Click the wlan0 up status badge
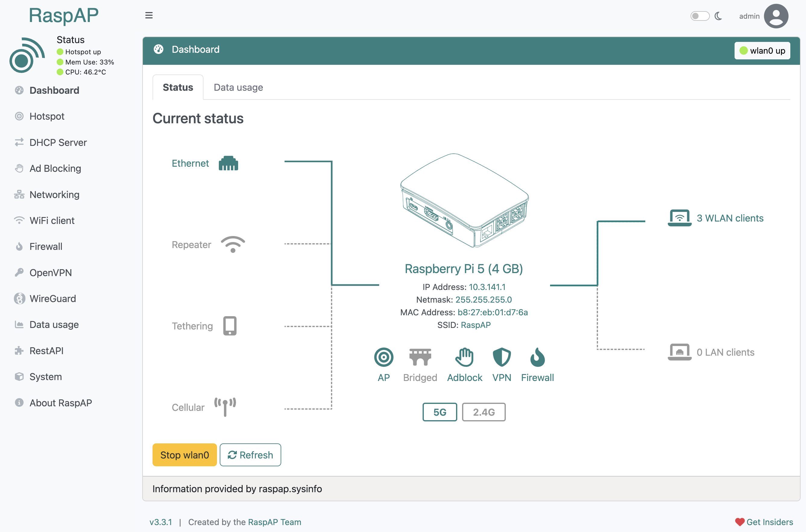Image resolution: width=806 pixels, height=532 pixels. (762, 51)
